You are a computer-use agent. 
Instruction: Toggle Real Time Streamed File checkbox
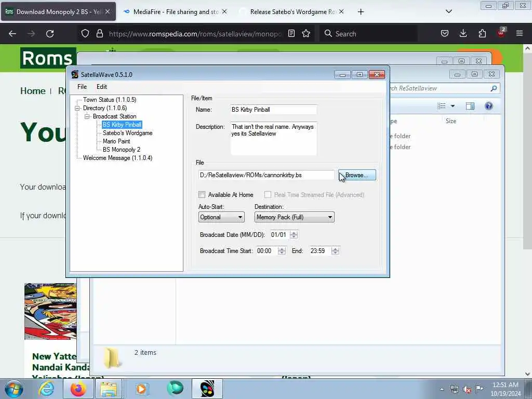[268, 194]
